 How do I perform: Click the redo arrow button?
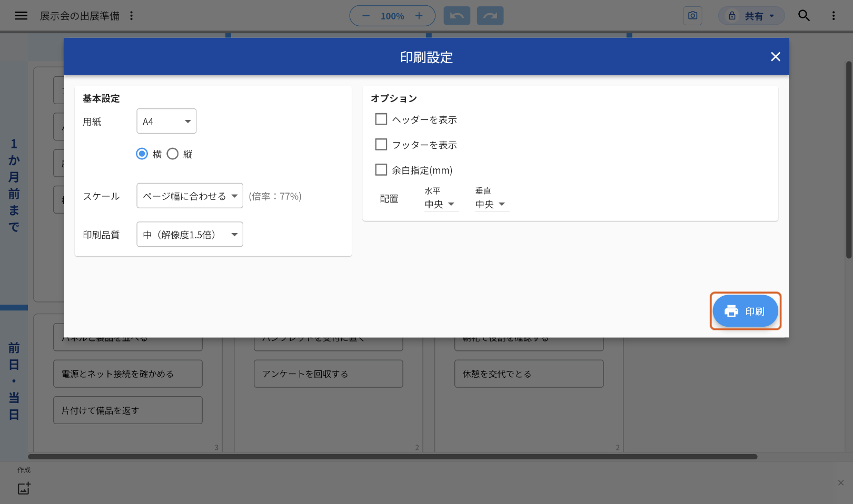coord(490,16)
